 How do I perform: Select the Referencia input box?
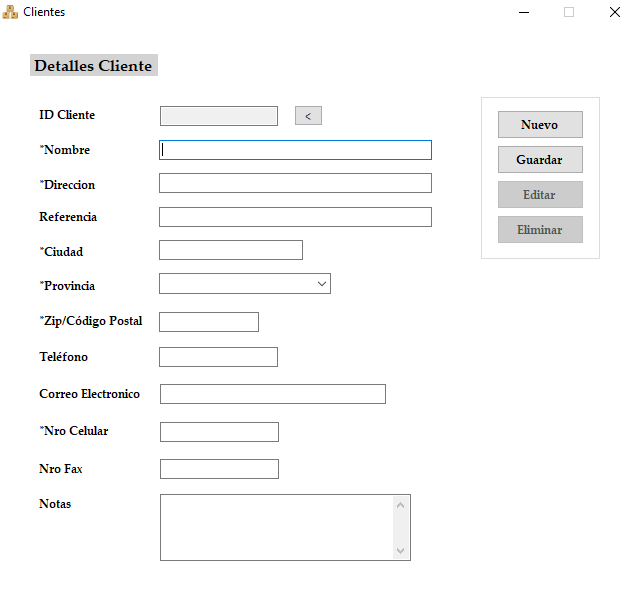(295, 217)
